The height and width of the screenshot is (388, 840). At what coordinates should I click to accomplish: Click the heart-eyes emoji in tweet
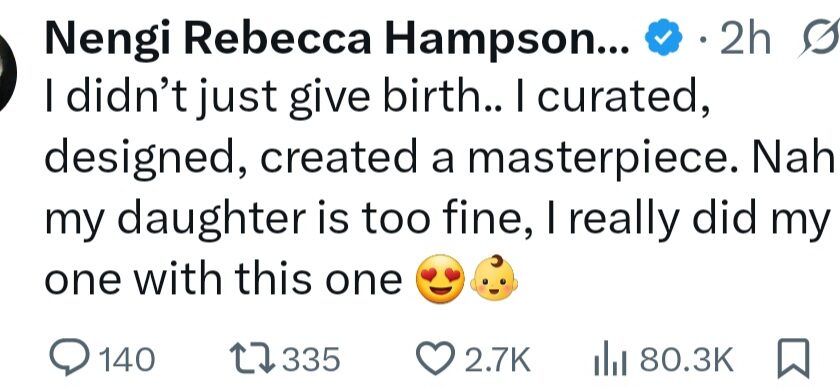441,281
